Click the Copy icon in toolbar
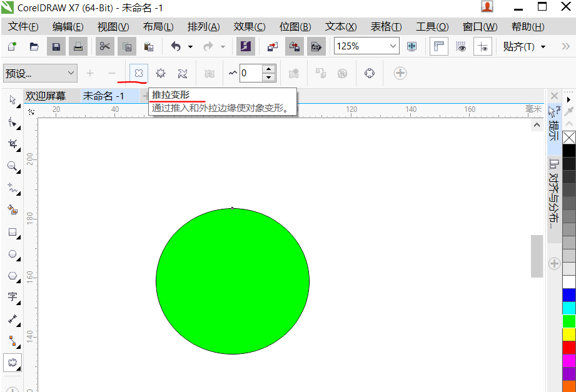This screenshot has width=576, height=392. [127, 47]
